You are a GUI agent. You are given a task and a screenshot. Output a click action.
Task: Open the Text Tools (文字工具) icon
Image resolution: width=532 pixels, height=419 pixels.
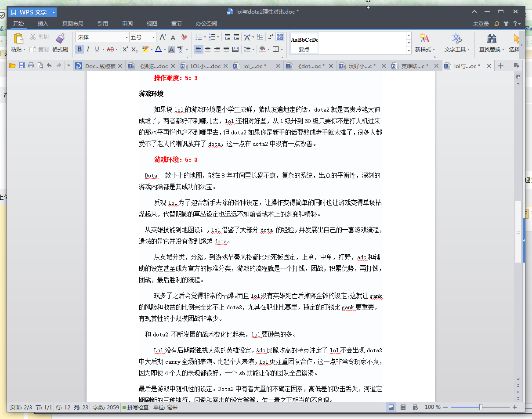click(457, 39)
